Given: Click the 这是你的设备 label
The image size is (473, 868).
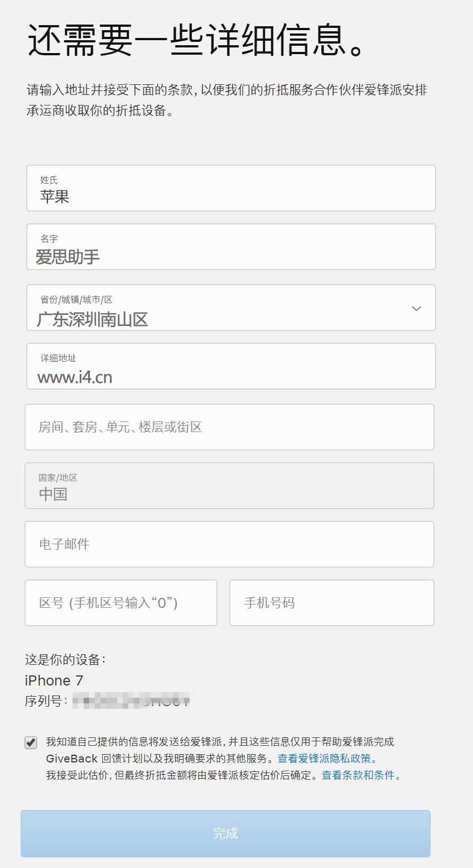Looking at the screenshot, I should tap(65, 660).
